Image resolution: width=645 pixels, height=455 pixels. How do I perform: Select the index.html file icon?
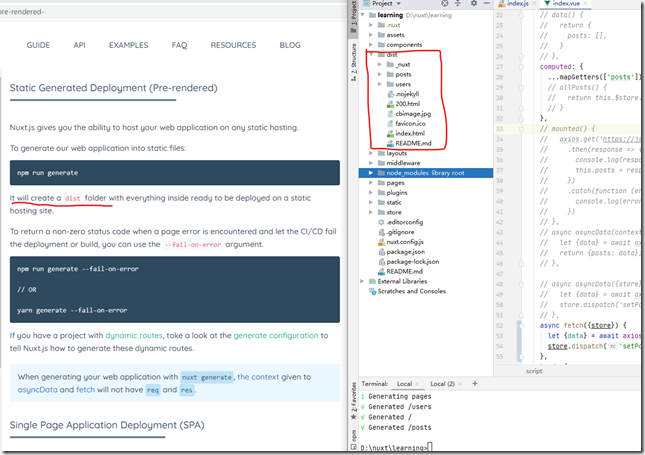(390, 133)
